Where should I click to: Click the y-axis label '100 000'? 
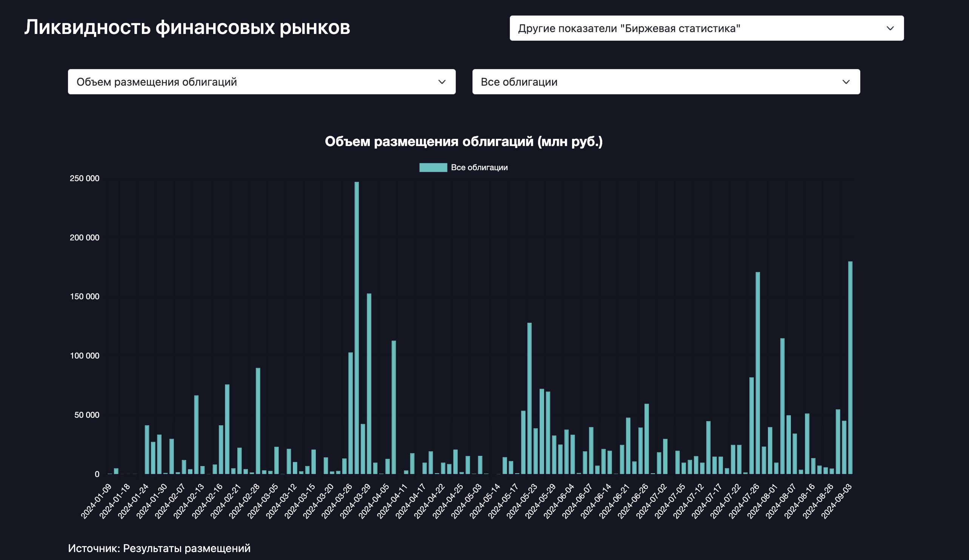[84, 356]
